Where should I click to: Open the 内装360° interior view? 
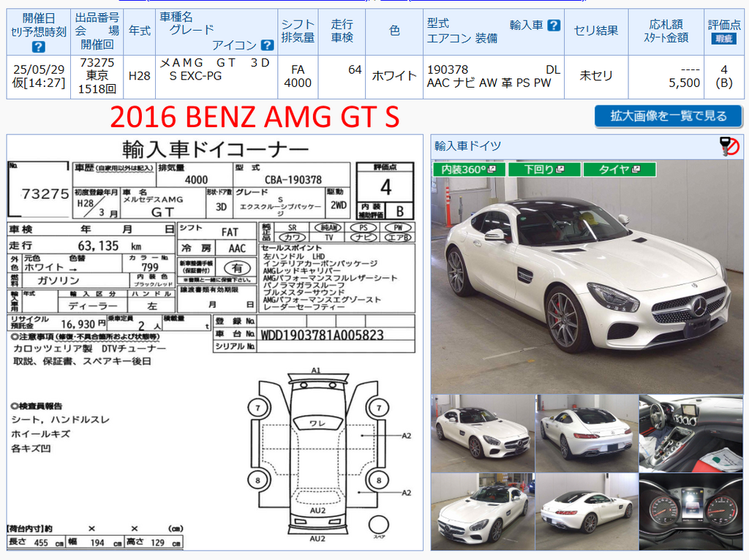tap(469, 170)
